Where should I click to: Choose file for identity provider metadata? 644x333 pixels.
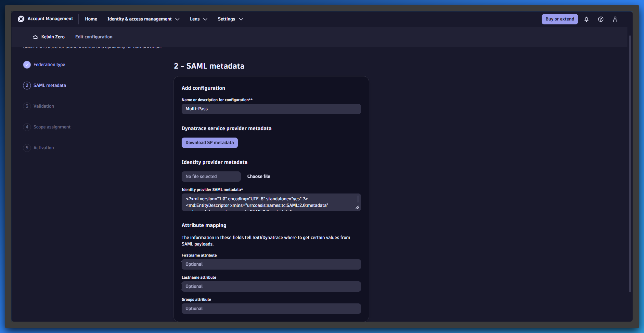click(259, 177)
